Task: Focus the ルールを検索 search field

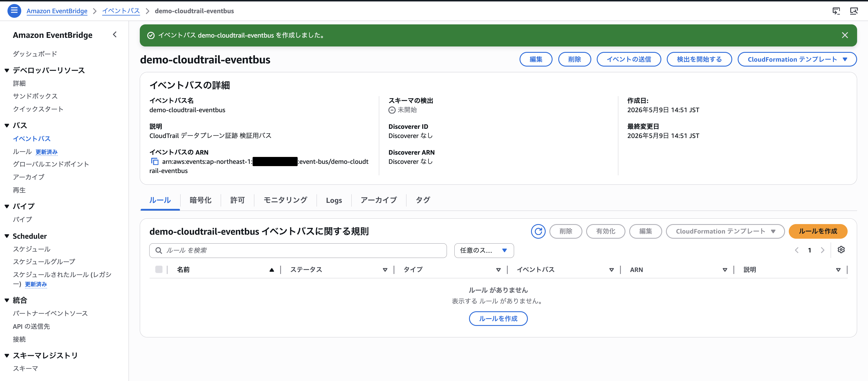Action: (x=298, y=250)
